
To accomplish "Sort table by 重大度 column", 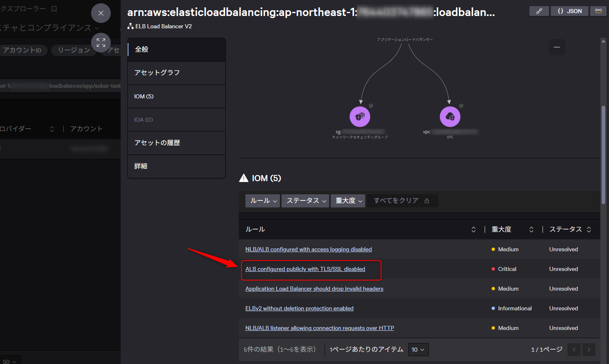I will [531, 230].
